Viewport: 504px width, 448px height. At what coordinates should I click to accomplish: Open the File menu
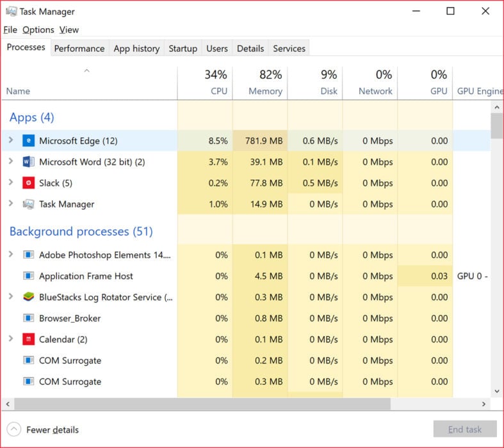(x=10, y=30)
